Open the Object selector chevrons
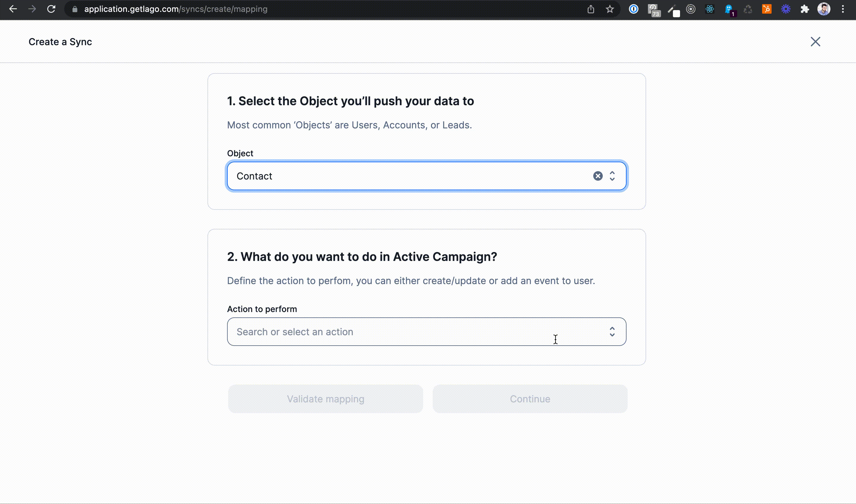 click(612, 176)
